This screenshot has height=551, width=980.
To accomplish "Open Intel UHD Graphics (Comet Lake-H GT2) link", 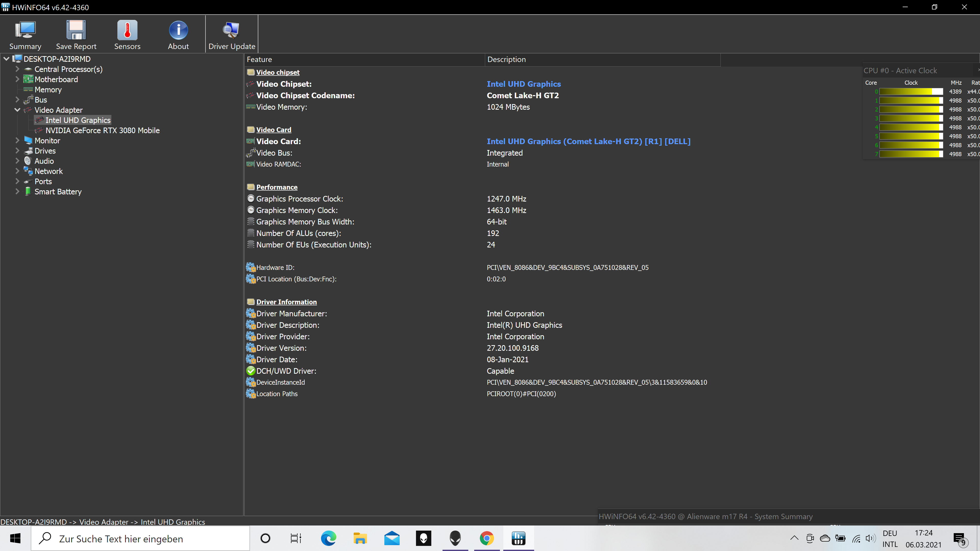I will (x=589, y=142).
